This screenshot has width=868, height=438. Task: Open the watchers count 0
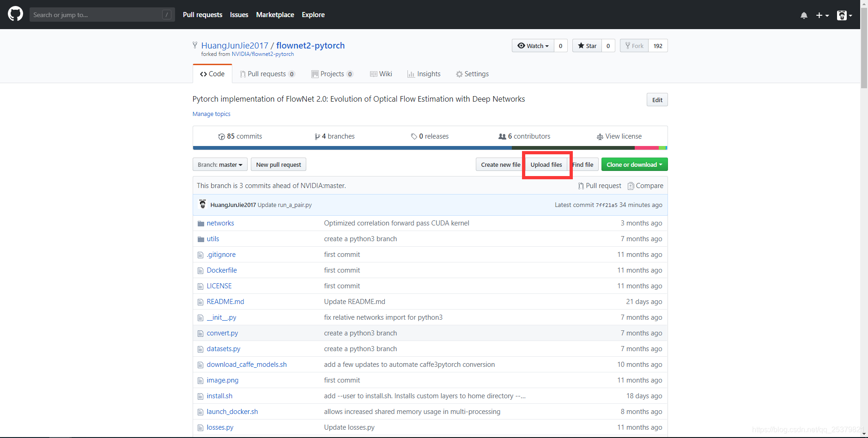pyautogui.click(x=560, y=46)
